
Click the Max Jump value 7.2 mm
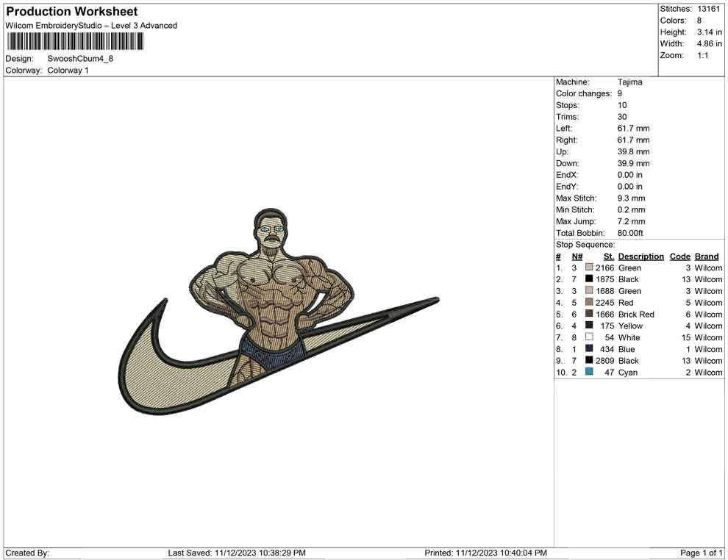click(631, 221)
